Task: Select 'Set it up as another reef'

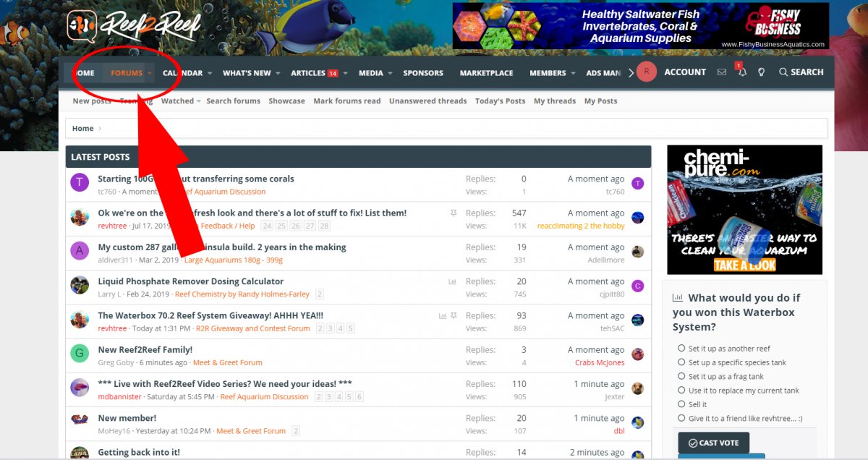Action: coord(681,348)
